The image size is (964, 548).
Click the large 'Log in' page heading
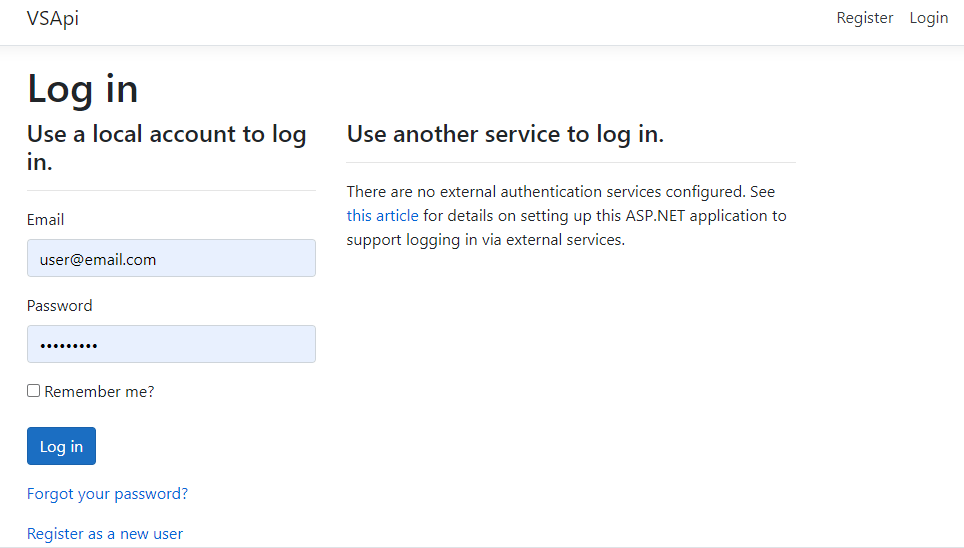pos(82,89)
